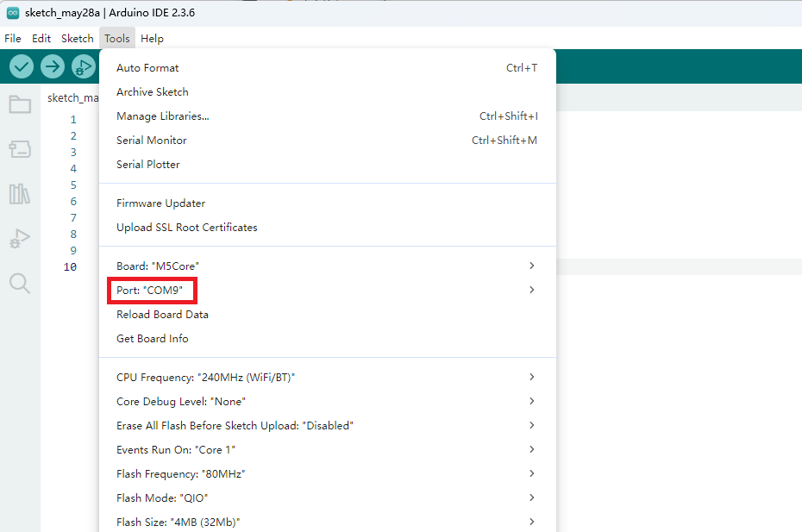Click the Upload arrow button
Image resolution: width=802 pixels, height=532 pixels.
point(53,66)
